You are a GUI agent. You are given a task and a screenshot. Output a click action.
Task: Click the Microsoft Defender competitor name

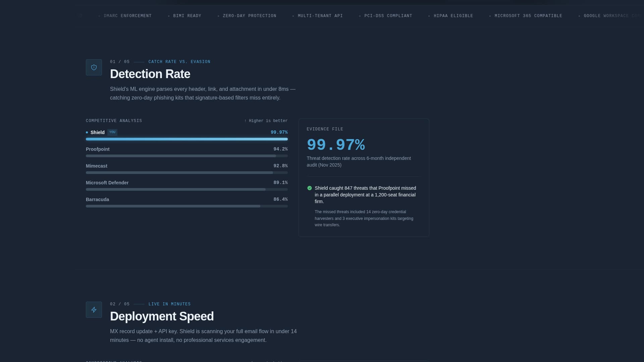coord(107,183)
